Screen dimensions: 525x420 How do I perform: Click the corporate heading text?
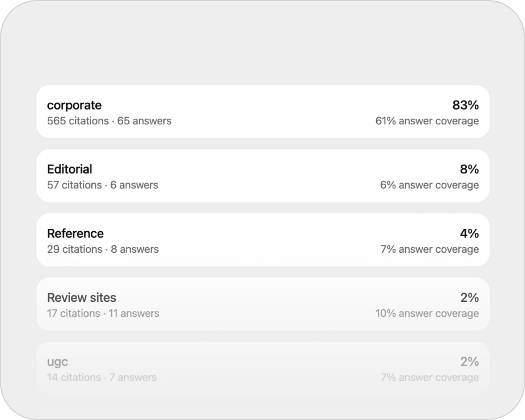pos(74,105)
